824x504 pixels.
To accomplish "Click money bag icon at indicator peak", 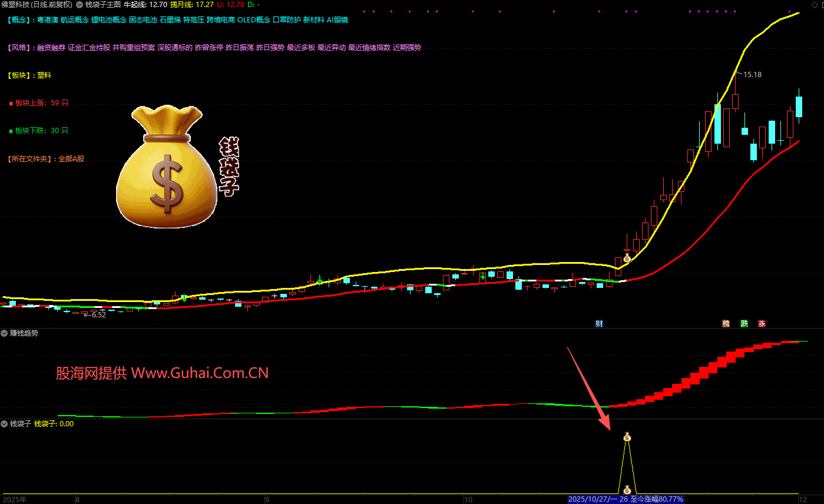I will pyautogui.click(x=627, y=437).
